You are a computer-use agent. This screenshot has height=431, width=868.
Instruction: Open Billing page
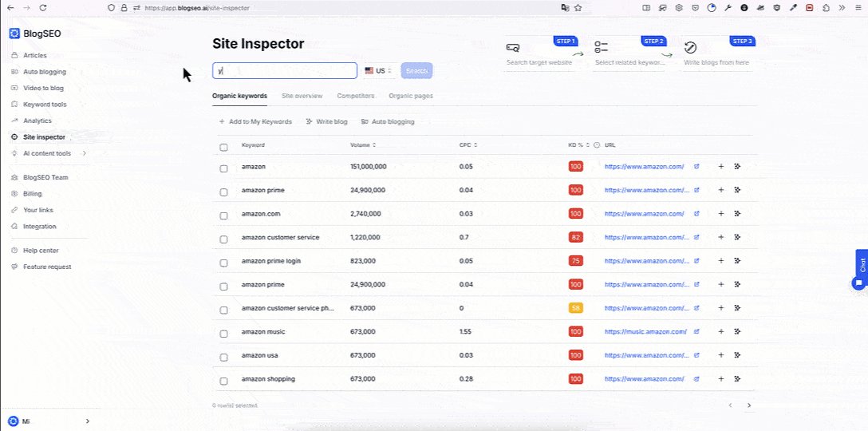pos(32,194)
